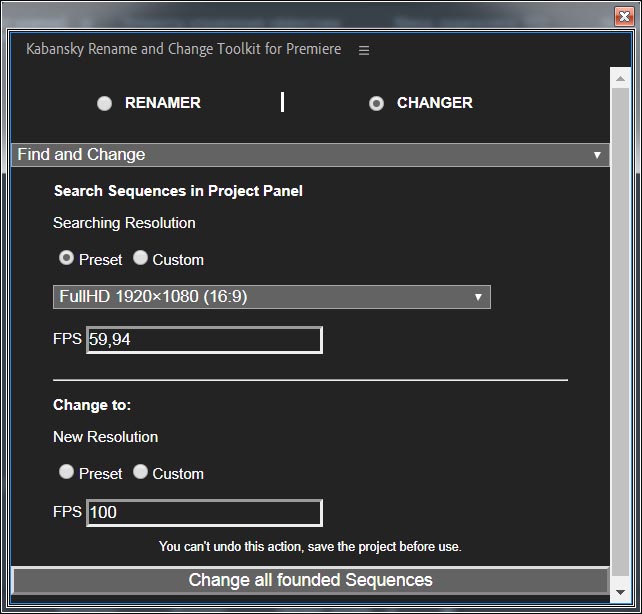
Task: Click the 'New Resolution' label
Action: click(x=106, y=437)
